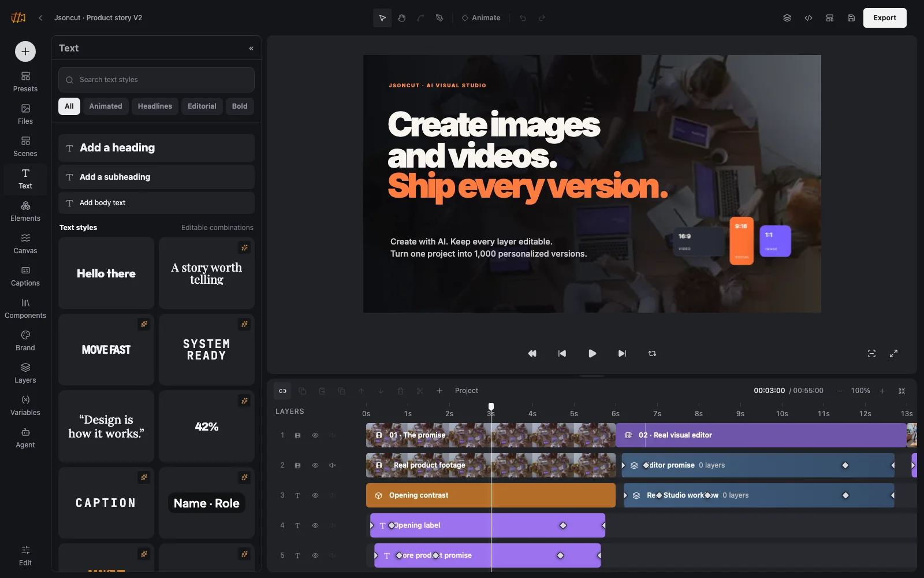Click in the Search text styles field

157,80
